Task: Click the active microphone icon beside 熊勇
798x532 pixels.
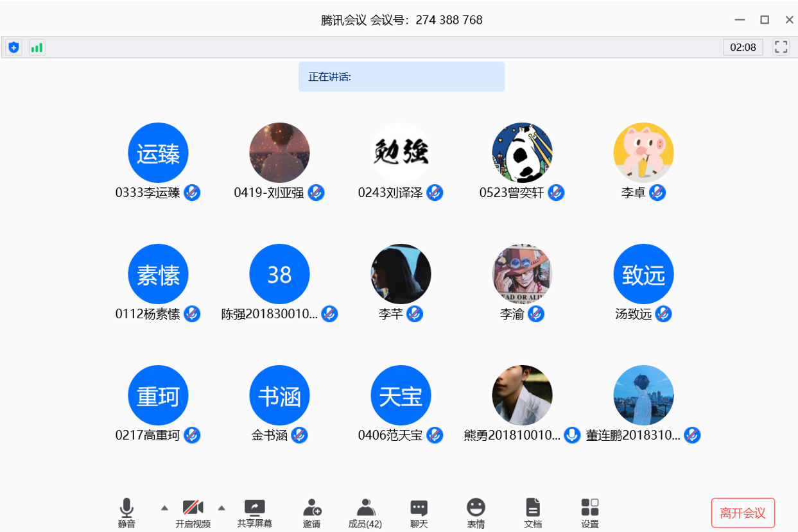Action: 572,435
